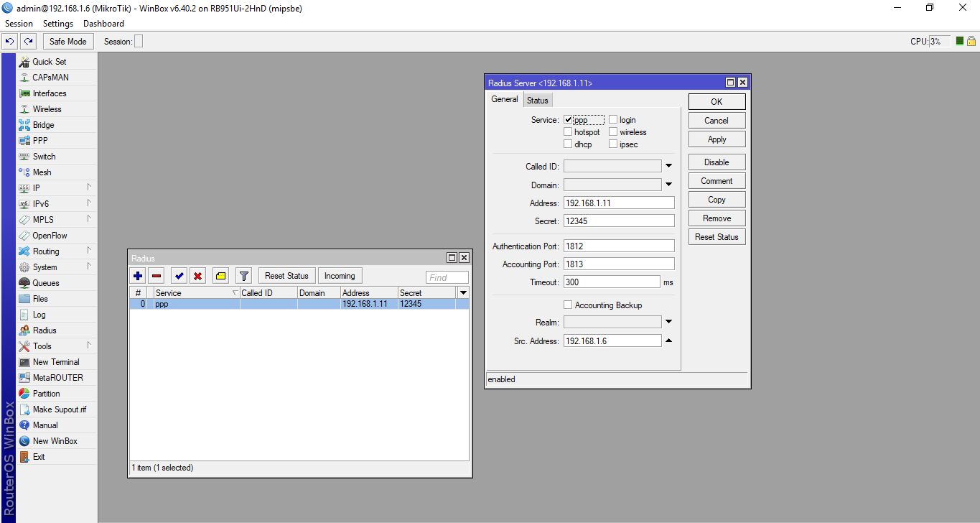This screenshot has width=980, height=523.
Task: Switch to the Status tab
Action: click(x=538, y=101)
